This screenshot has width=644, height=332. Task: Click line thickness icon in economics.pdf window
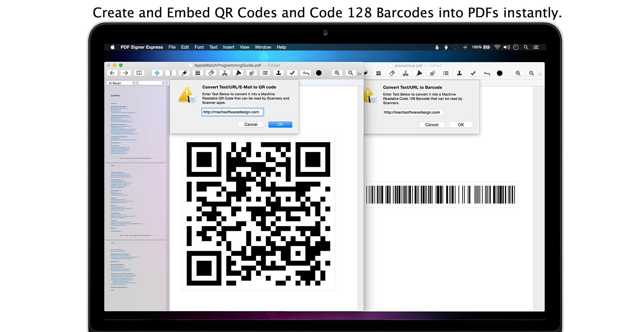tap(379, 73)
